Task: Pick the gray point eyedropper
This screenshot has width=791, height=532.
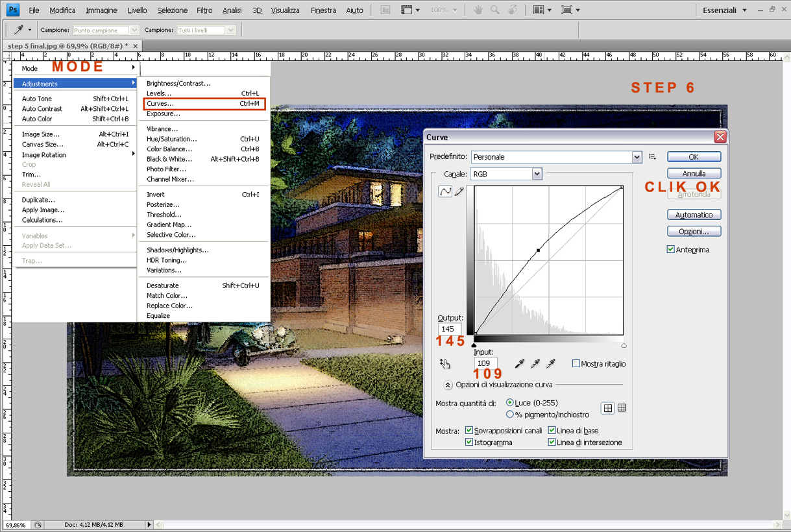Action: click(x=534, y=363)
